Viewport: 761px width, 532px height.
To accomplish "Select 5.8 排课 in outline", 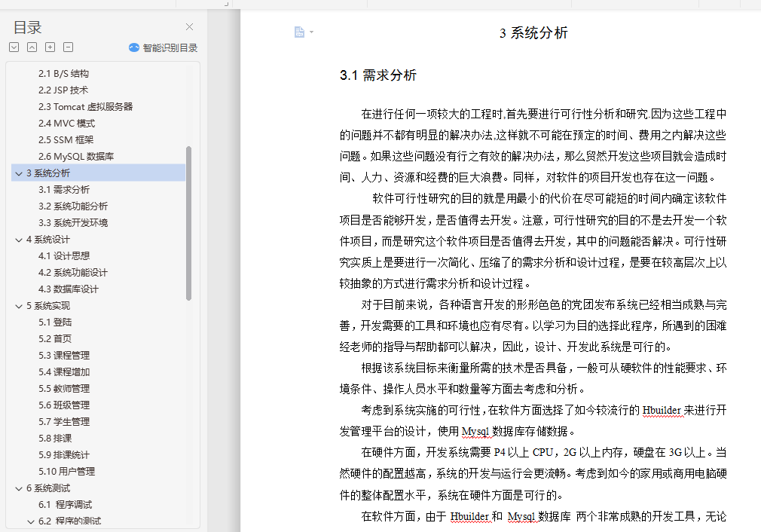I will click(x=55, y=439).
